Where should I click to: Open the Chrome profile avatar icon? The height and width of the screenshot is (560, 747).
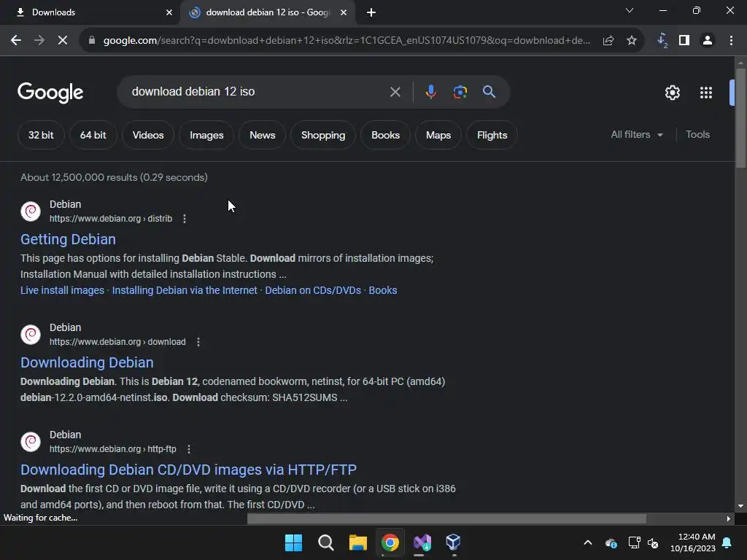(x=708, y=41)
